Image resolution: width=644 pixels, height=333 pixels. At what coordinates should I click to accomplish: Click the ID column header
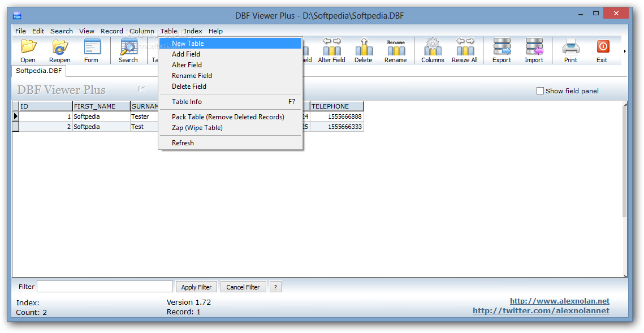(46, 106)
